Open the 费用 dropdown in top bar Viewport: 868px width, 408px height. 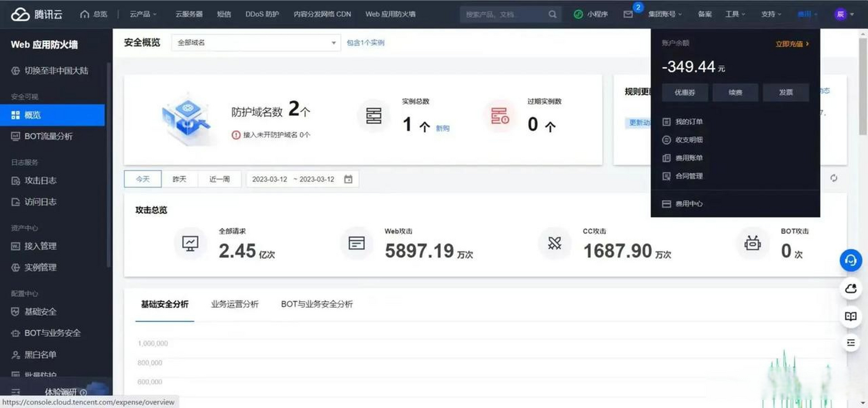tap(807, 14)
